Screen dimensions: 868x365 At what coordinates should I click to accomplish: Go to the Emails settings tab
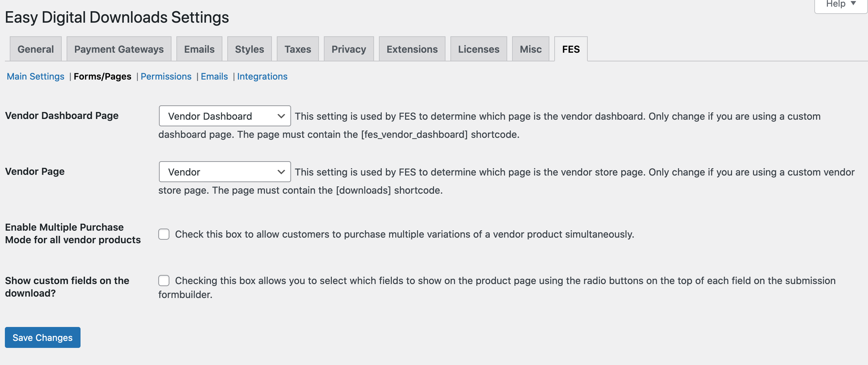[199, 49]
